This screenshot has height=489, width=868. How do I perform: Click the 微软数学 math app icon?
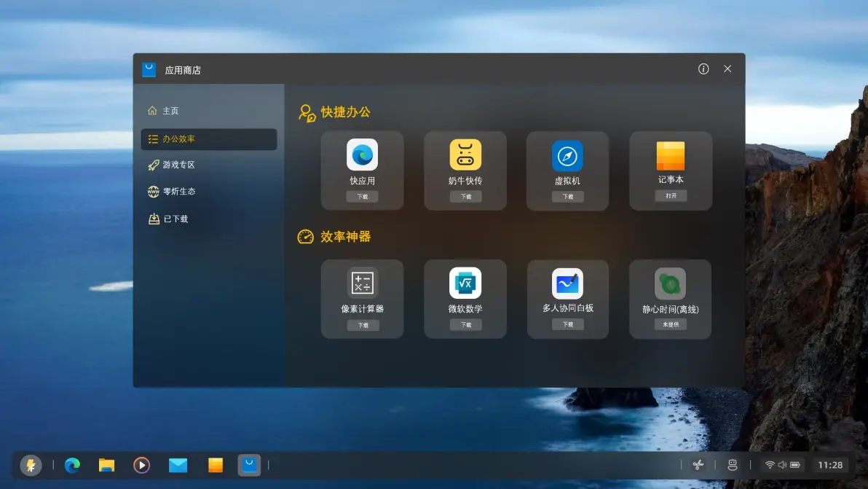click(x=465, y=283)
